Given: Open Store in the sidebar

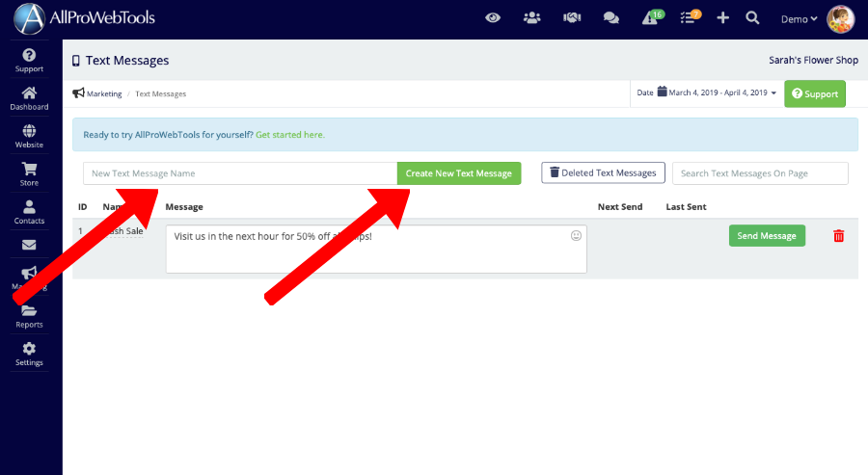Looking at the screenshot, I should pyautogui.click(x=29, y=174).
